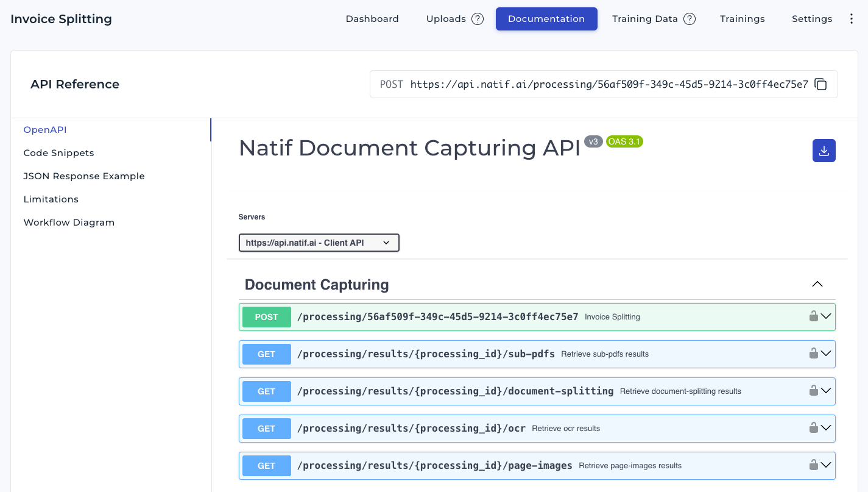Click the GET badge for ocr
The width and height of the screenshot is (868, 492).
click(x=267, y=429)
